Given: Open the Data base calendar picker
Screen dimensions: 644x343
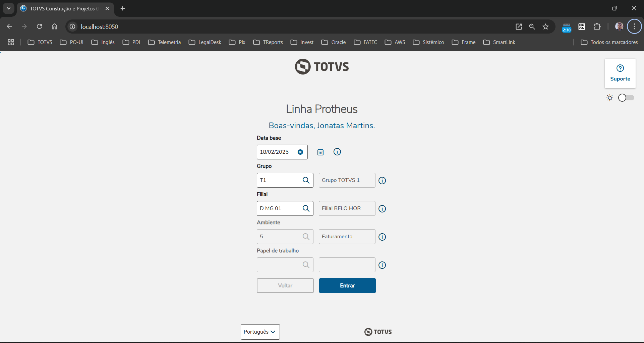Looking at the screenshot, I should [x=320, y=152].
